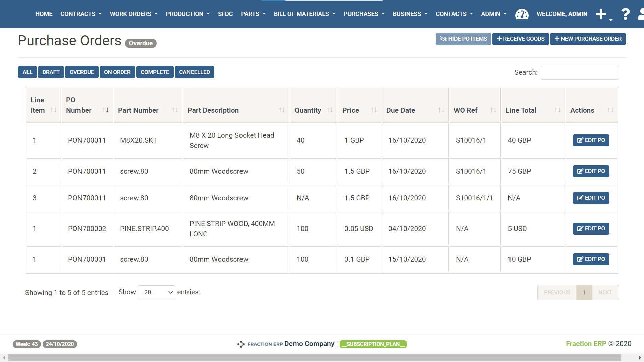Click the plus quick-add icon in navbar

click(x=601, y=14)
